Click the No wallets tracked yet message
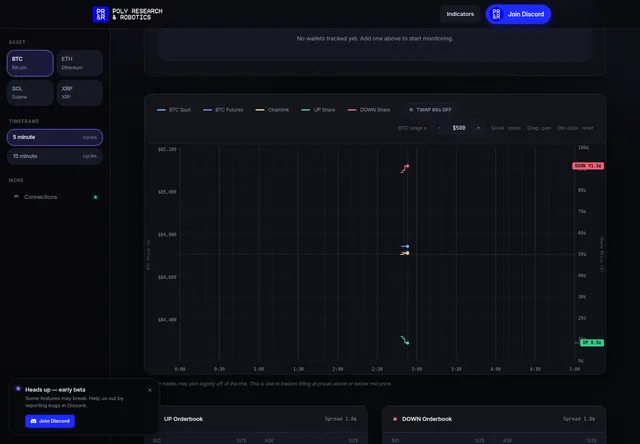 375,38
